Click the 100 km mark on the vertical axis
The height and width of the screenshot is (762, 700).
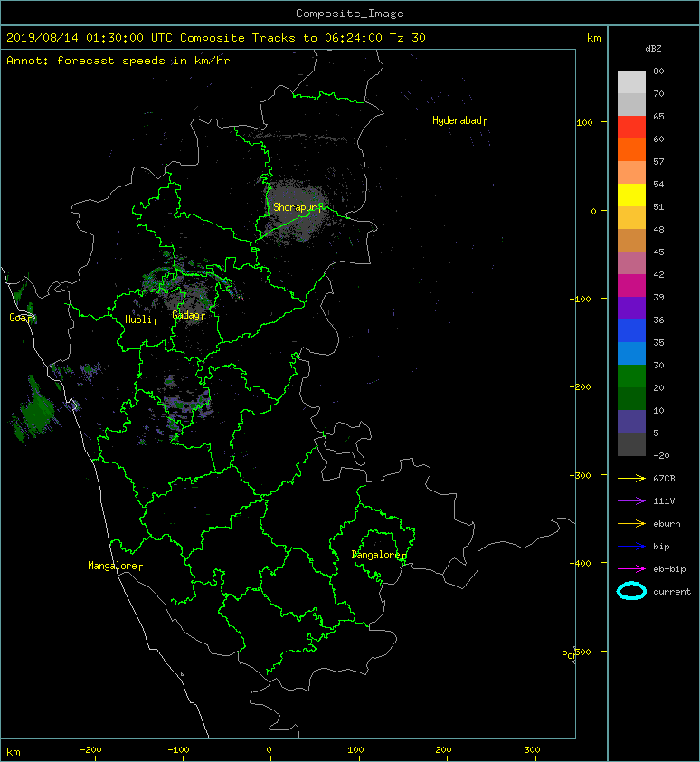pos(585,123)
